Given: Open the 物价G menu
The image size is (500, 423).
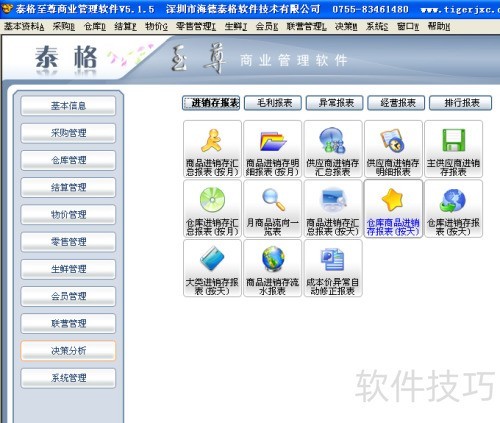Looking at the screenshot, I should tap(156, 27).
